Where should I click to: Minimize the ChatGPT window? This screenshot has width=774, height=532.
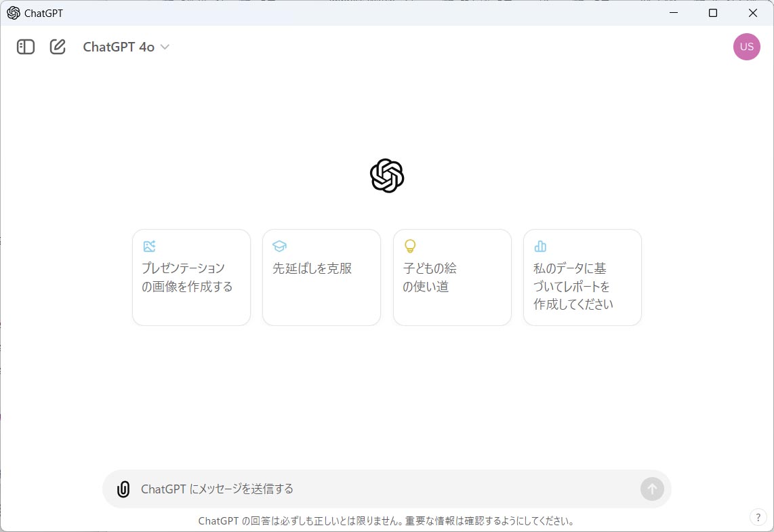[x=673, y=13]
